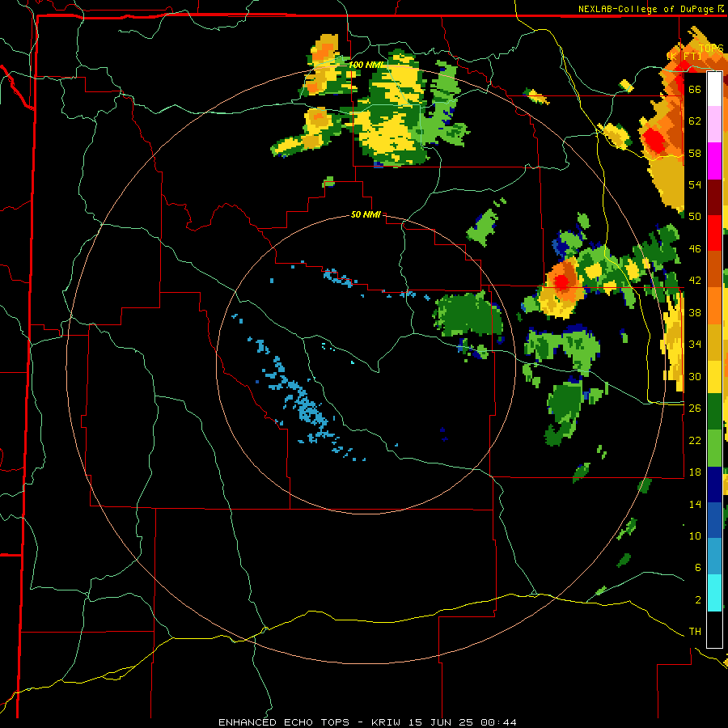
Task: Click the navy blue legend swatch
Action: pyautogui.click(x=714, y=485)
